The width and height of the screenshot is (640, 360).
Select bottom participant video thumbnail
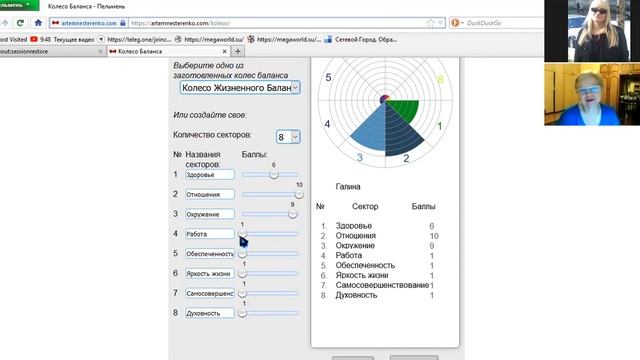592,94
